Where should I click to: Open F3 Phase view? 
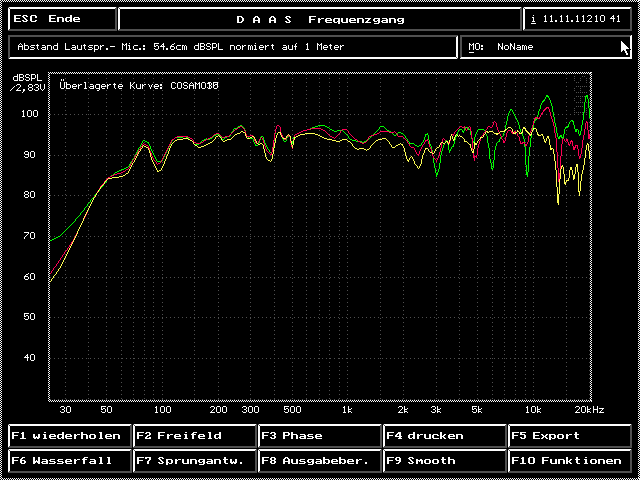click(320, 436)
